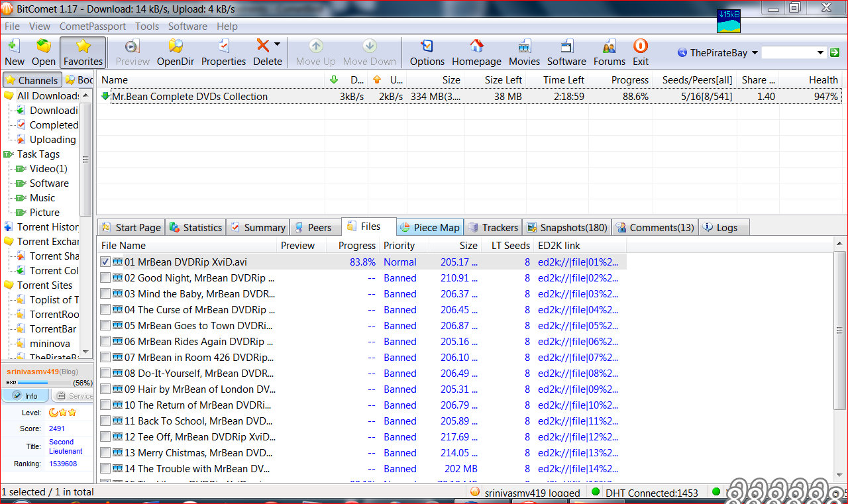Open the Snapshots(180) tab
The image size is (848, 504).
click(567, 227)
